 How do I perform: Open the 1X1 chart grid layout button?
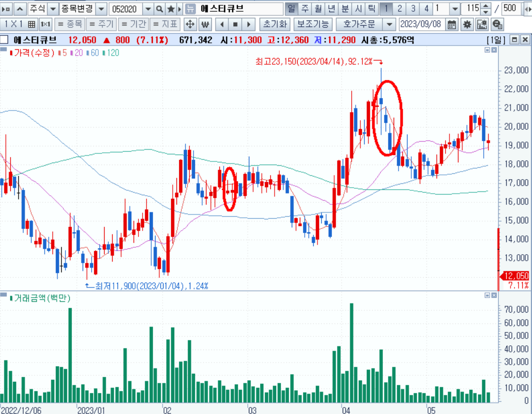pos(19,25)
